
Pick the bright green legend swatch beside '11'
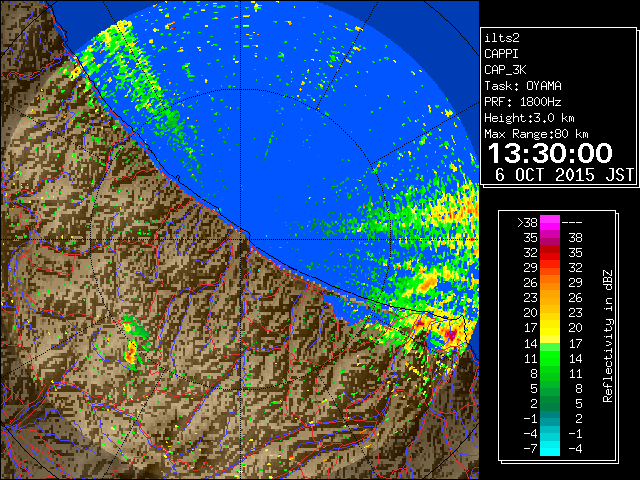pyautogui.click(x=550, y=358)
